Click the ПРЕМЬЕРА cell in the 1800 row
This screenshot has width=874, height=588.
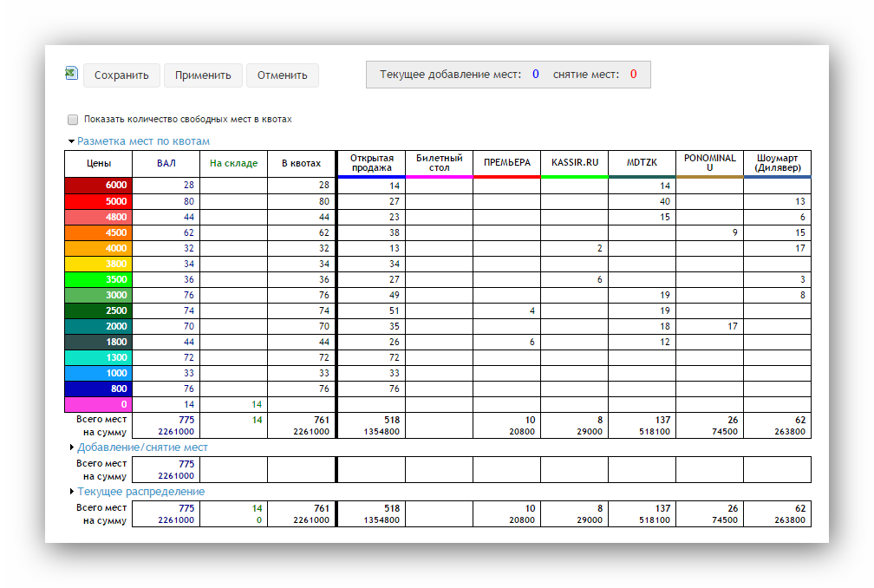506,342
